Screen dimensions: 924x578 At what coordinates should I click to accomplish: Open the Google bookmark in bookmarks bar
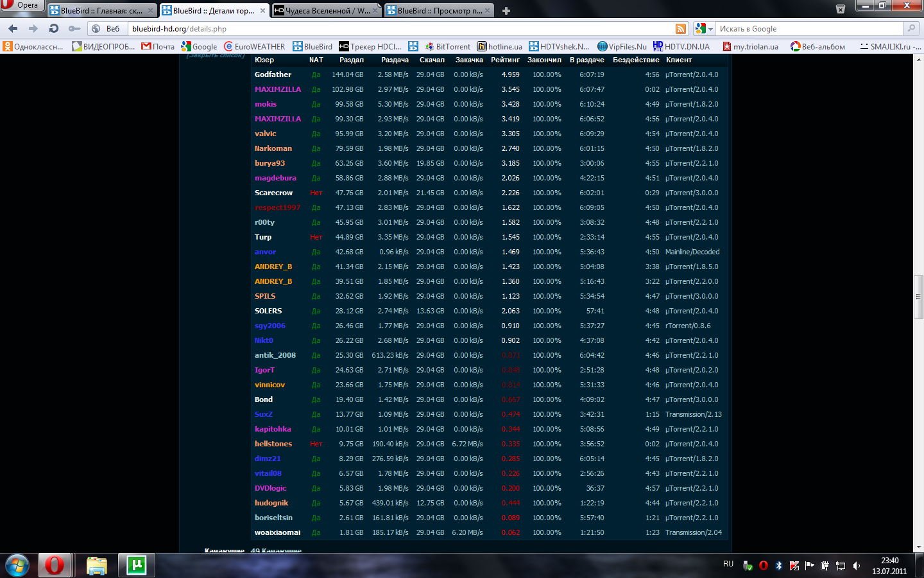pos(200,46)
